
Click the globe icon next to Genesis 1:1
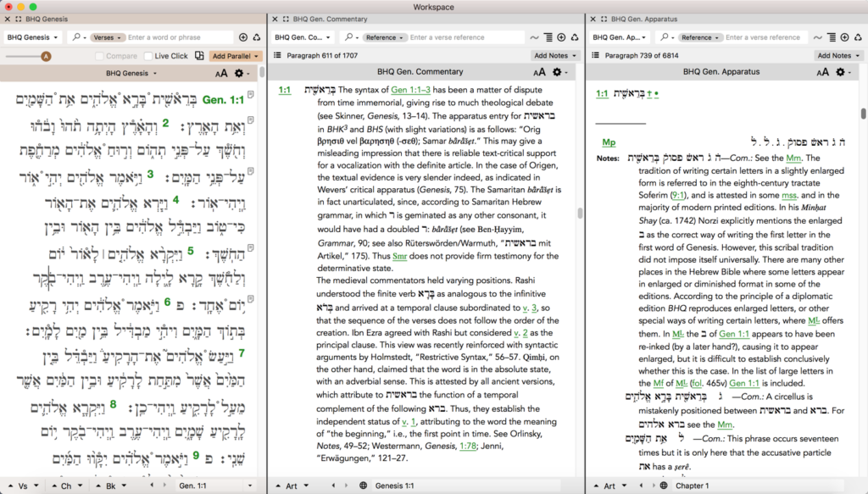click(363, 486)
